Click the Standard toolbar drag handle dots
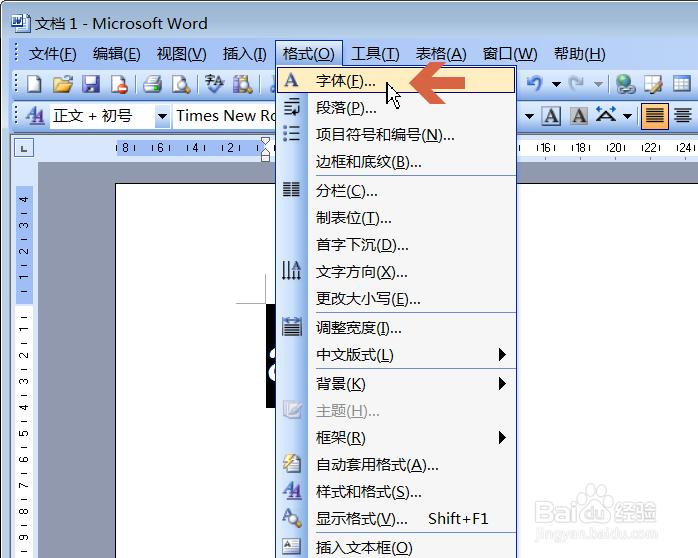Image resolution: width=698 pixels, height=558 pixels. pyautogui.click(x=16, y=84)
